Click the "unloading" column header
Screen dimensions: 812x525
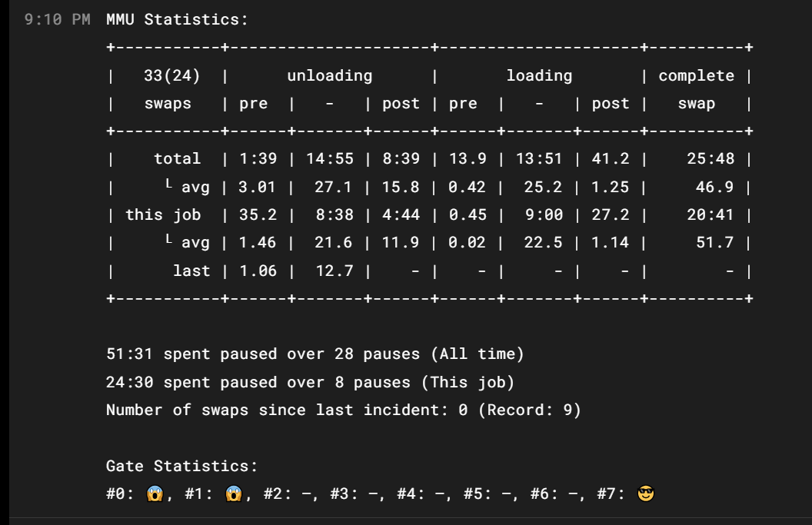[330, 75]
